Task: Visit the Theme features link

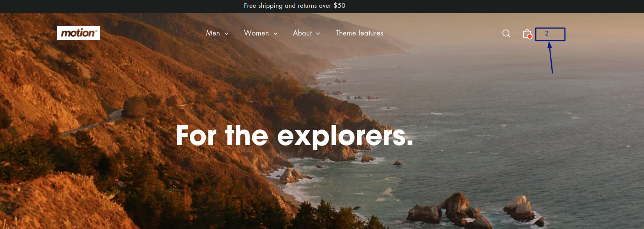Action: pos(359,33)
